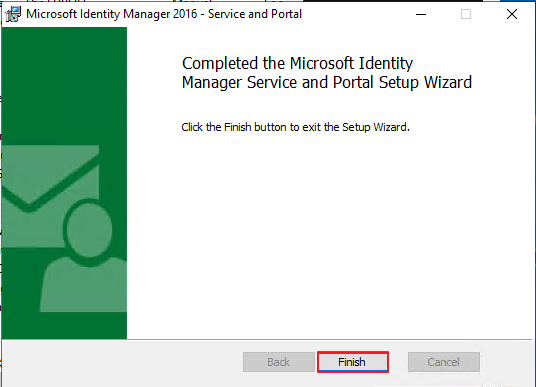The width and height of the screenshot is (536, 387).
Task: Click the Finish button to exit setup
Action: coord(353,362)
